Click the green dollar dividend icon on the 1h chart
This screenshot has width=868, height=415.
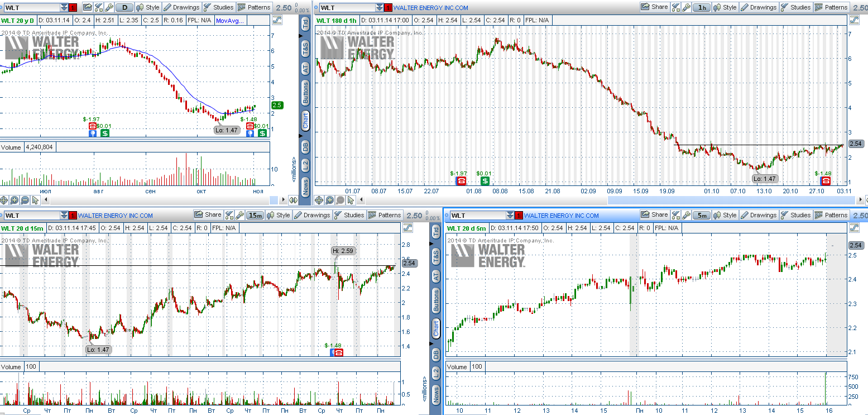[485, 180]
